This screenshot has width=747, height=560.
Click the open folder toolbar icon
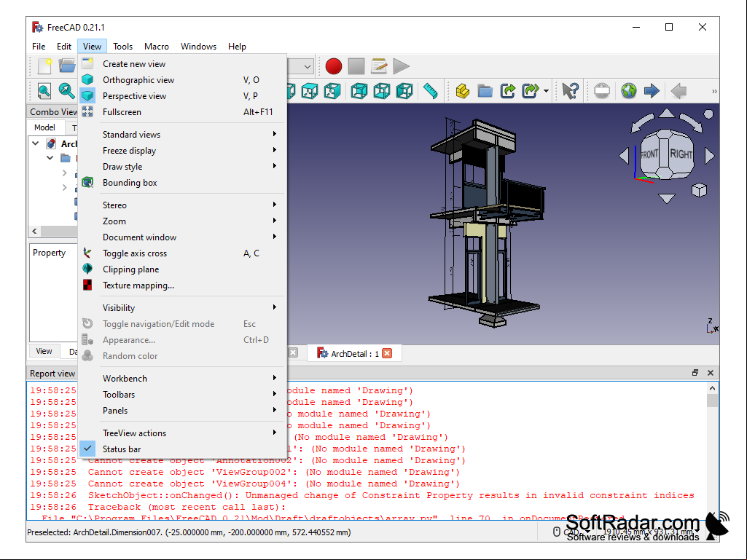pos(67,66)
